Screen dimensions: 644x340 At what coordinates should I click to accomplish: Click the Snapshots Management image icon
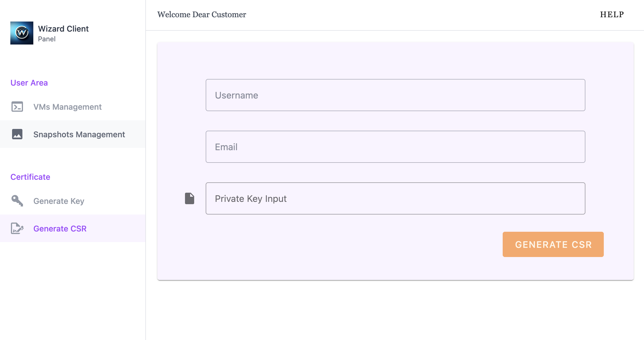(x=17, y=134)
